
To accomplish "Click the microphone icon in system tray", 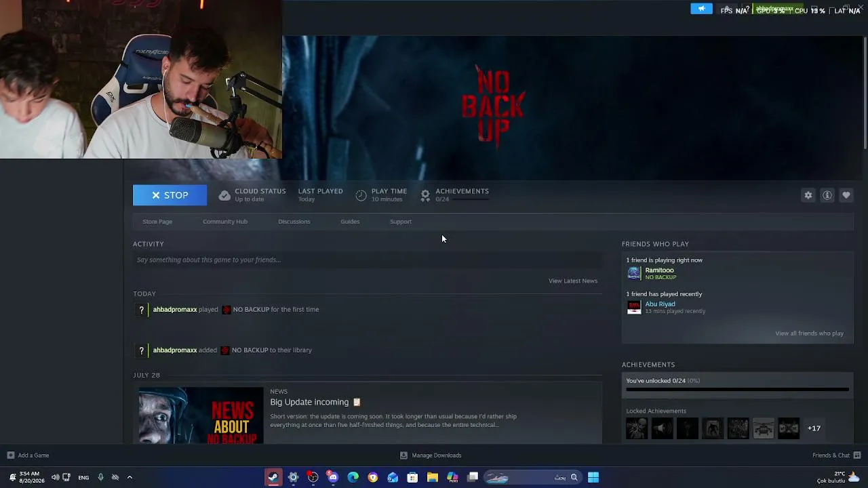I will 100,477.
